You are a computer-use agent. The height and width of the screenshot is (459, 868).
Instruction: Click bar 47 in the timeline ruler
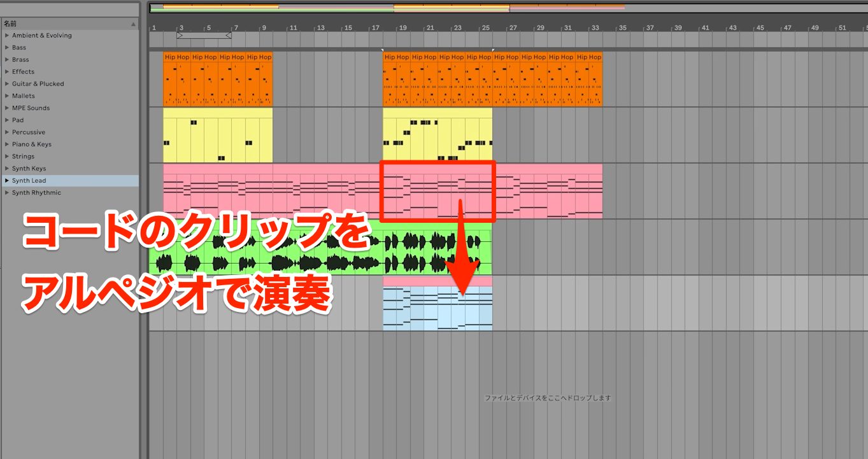(x=788, y=28)
